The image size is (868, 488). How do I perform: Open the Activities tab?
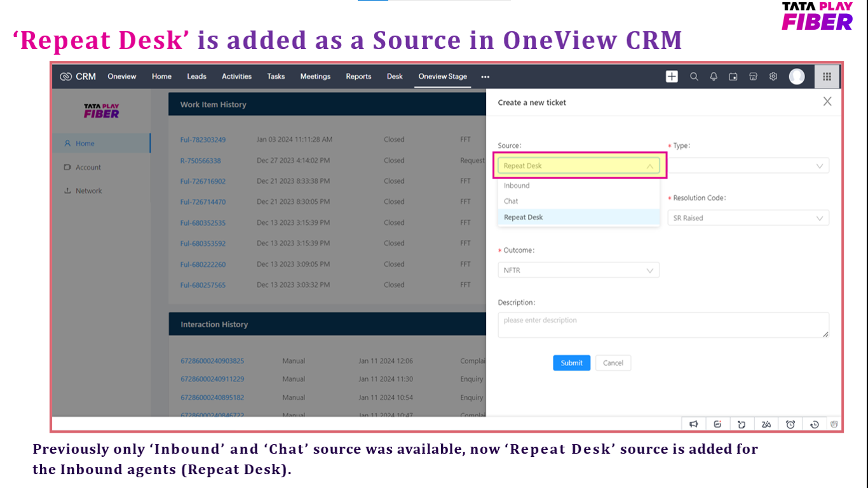click(x=236, y=76)
